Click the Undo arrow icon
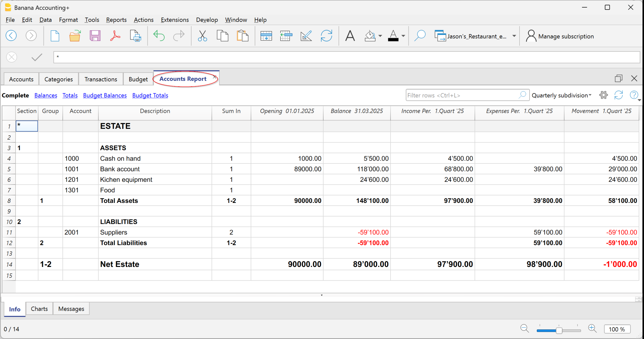 (159, 36)
